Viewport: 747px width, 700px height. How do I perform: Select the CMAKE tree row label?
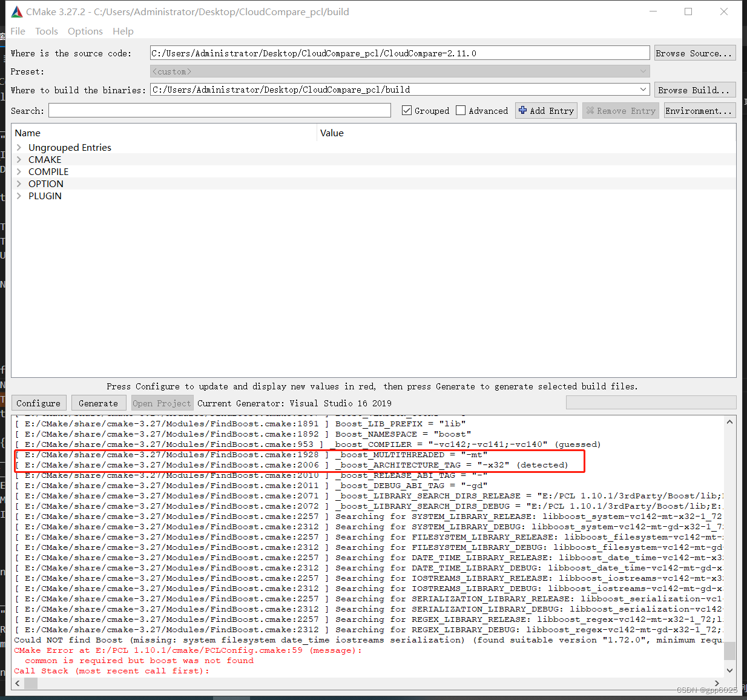(x=45, y=159)
